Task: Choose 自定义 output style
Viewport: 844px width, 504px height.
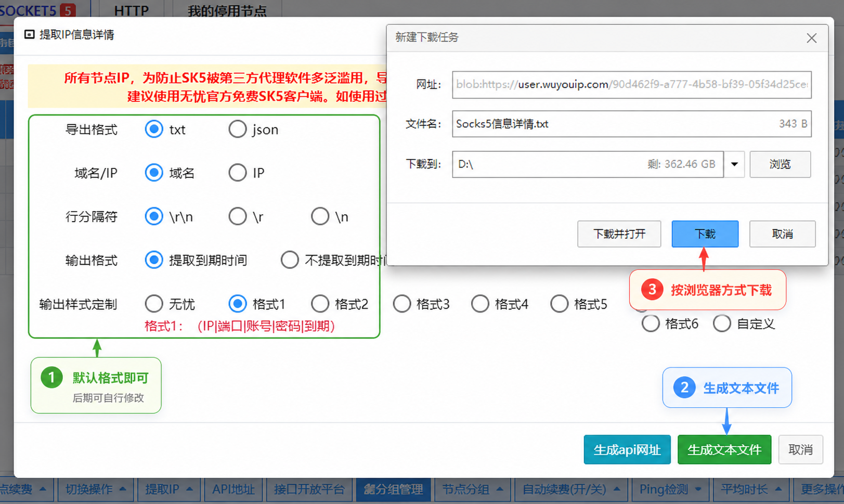Action: (x=722, y=324)
